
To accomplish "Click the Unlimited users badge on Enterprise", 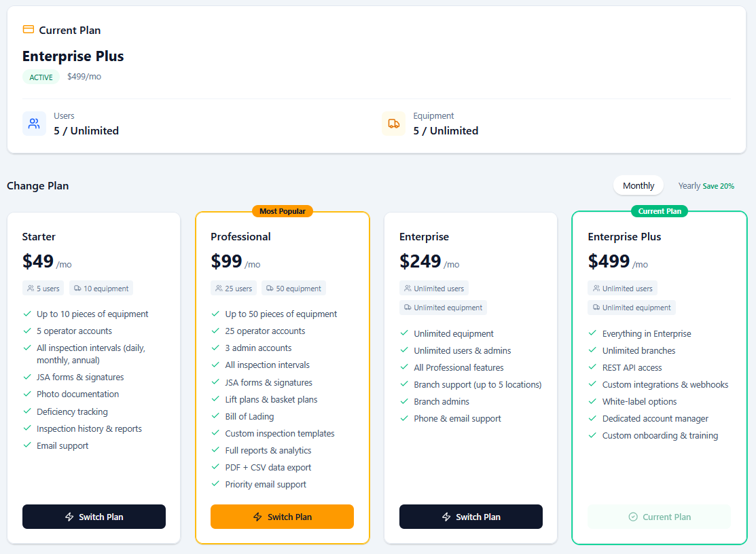I will coord(434,288).
